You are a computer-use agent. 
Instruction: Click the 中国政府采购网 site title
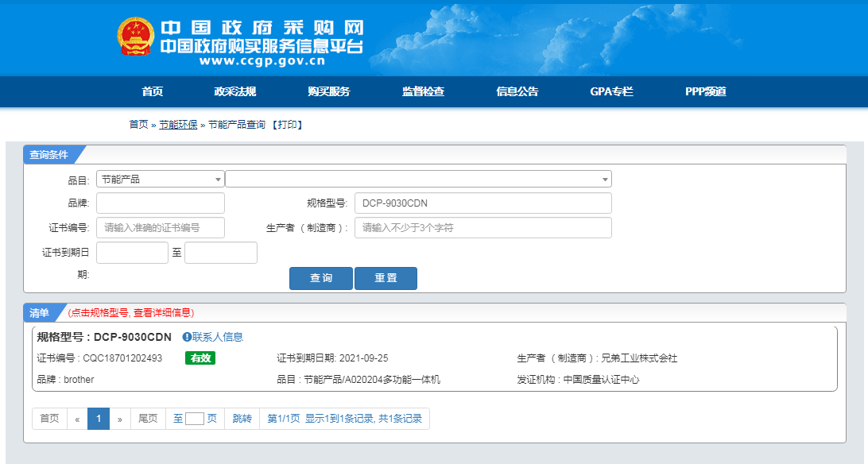pyautogui.click(x=262, y=27)
